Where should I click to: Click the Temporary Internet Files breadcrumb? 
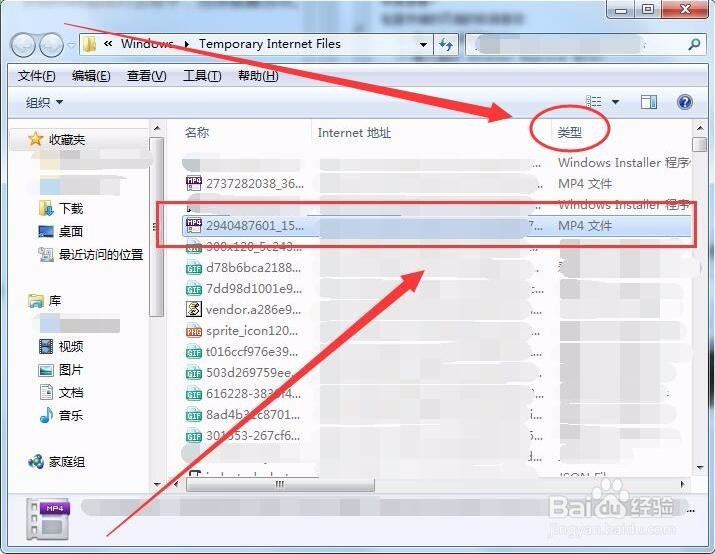269,44
